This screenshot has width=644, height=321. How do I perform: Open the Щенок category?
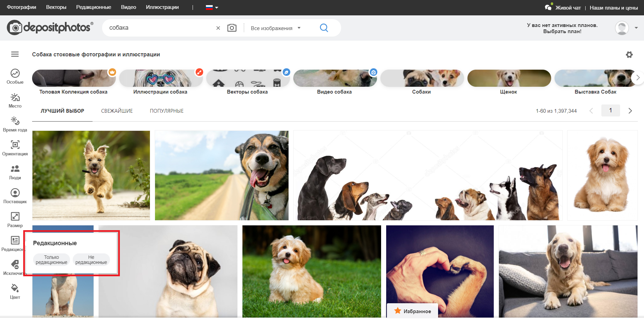(509, 82)
